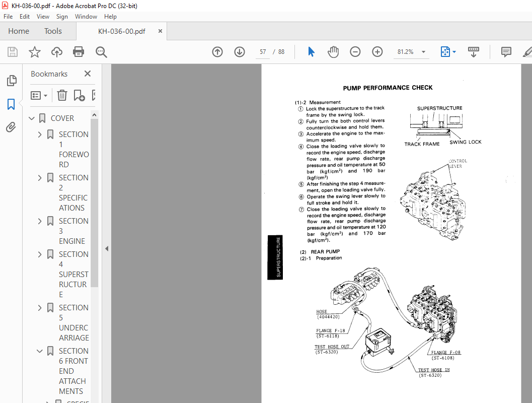Click the SUPERSTRUCTURE black side tab on page
The image size is (532, 403).
(275, 257)
